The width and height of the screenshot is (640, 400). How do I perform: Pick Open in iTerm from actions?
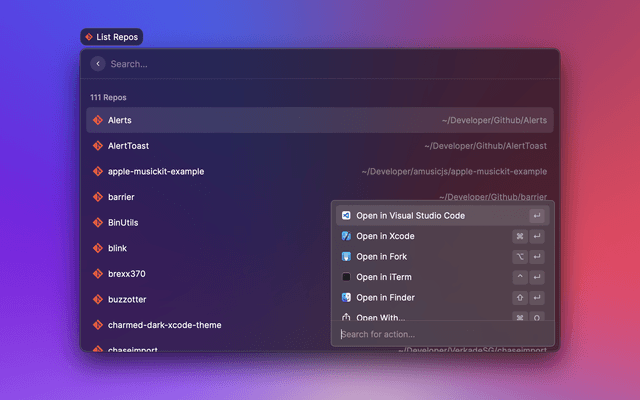(x=384, y=277)
